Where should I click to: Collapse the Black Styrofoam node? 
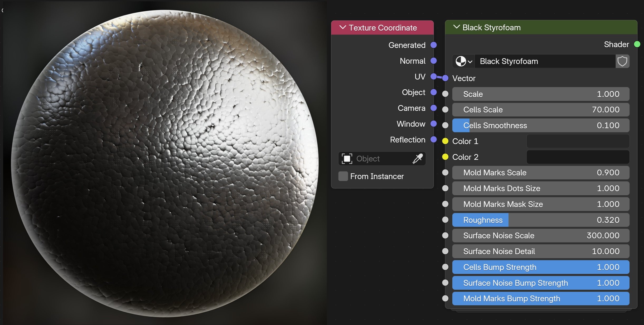[x=456, y=27]
